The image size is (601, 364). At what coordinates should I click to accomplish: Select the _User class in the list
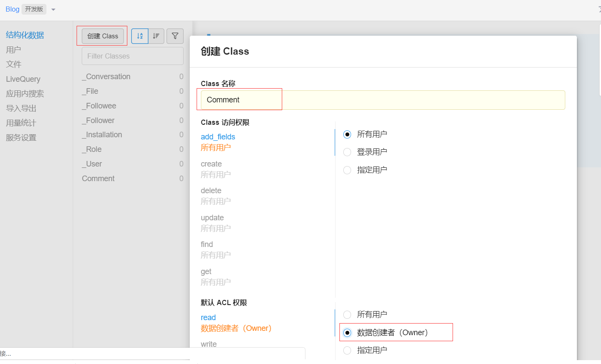click(92, 164)
